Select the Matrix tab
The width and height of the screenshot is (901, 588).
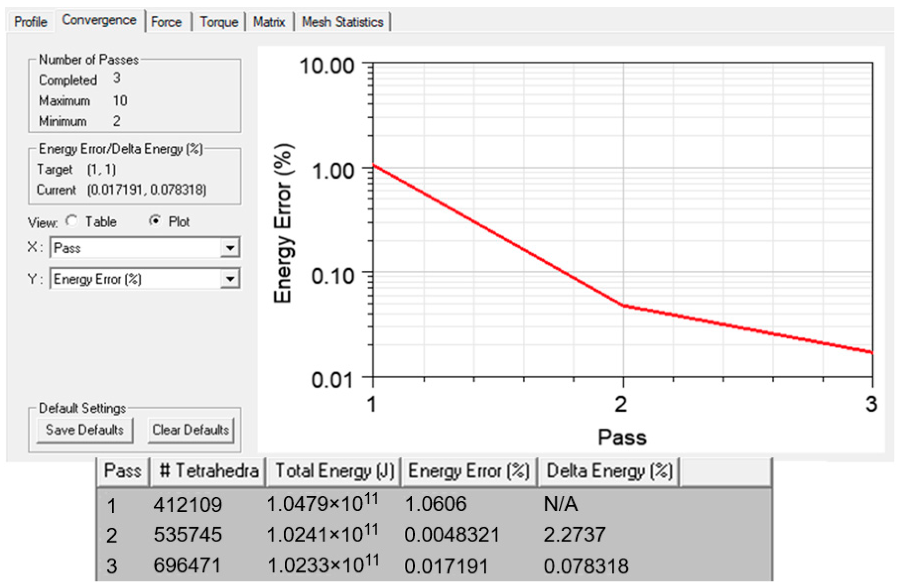pos(269,22)
